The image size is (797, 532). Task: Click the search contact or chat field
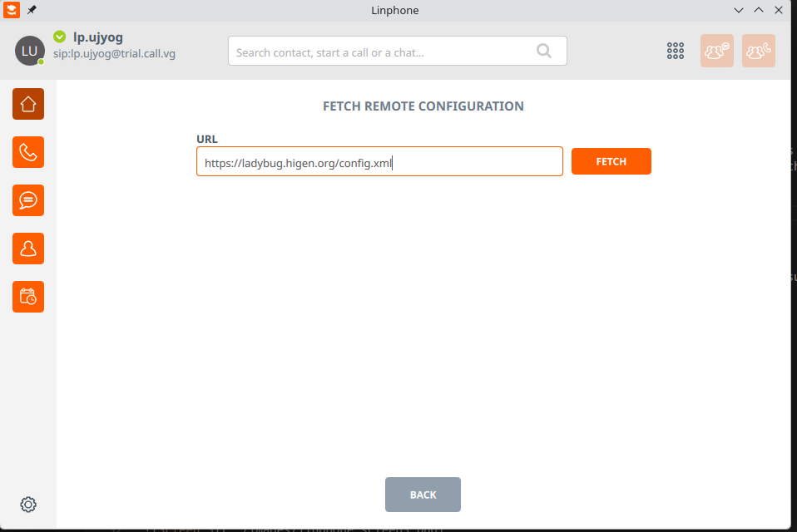[x=383, y=52]
